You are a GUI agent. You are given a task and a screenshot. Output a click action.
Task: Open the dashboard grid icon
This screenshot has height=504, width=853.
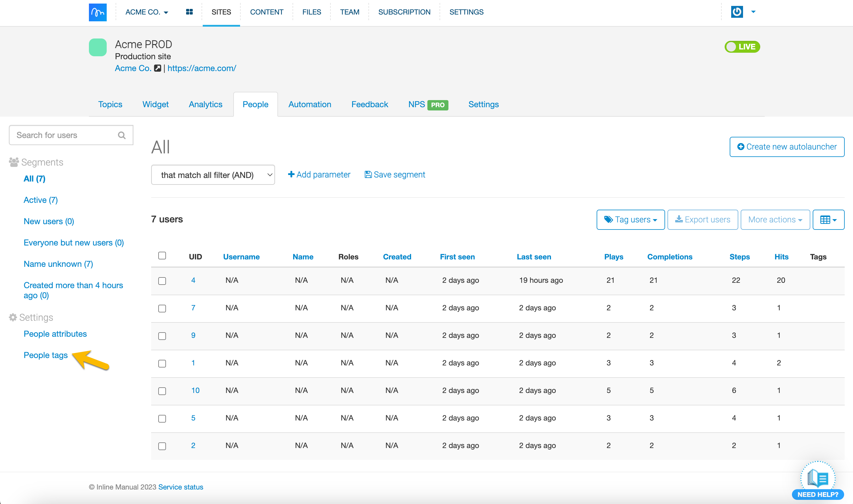(x=189, y=12)
